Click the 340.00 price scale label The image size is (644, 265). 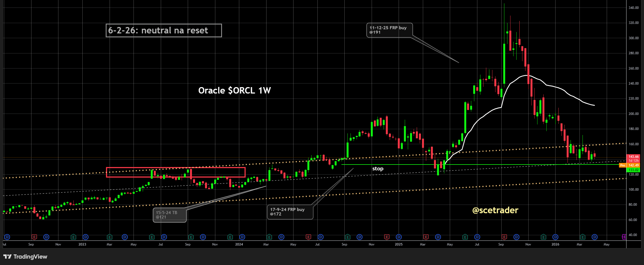(633, 8)
